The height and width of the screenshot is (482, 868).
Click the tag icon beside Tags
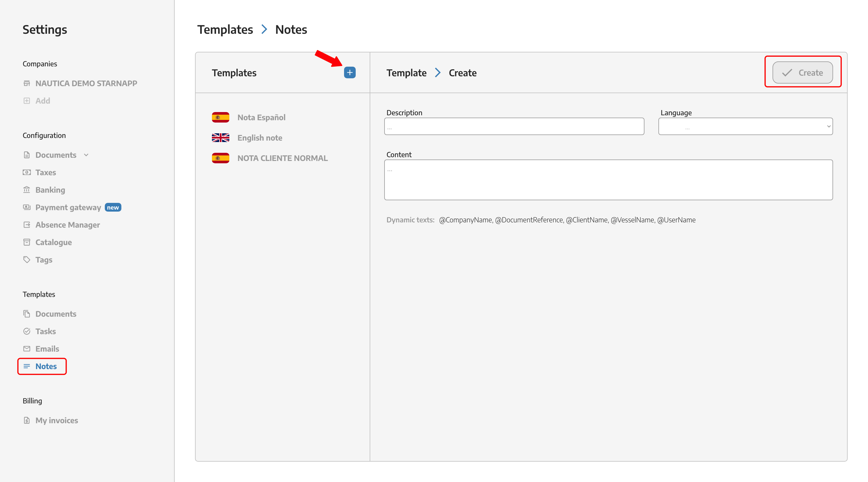point(26,260)
